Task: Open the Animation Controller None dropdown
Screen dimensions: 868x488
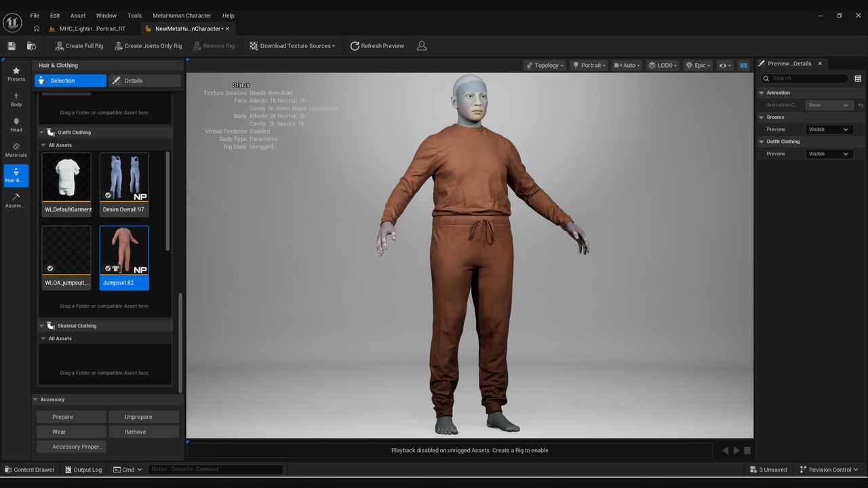Action: (x=829, y=105)
